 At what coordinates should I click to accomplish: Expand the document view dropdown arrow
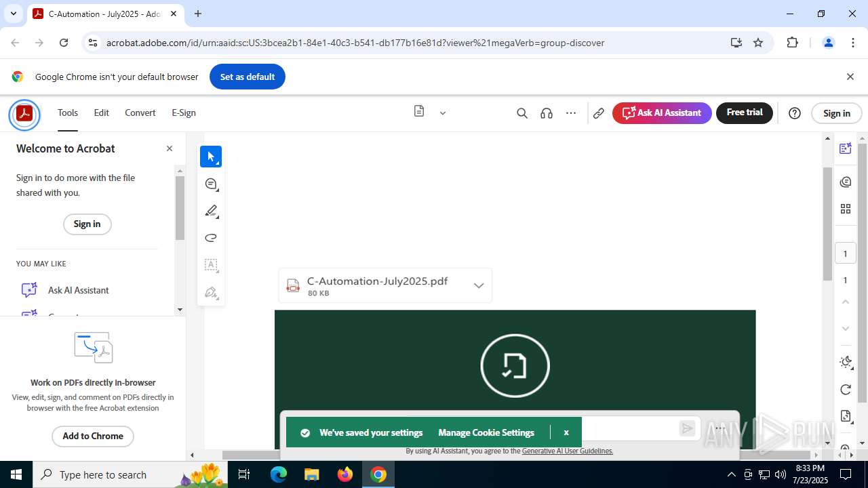(443, 113)
